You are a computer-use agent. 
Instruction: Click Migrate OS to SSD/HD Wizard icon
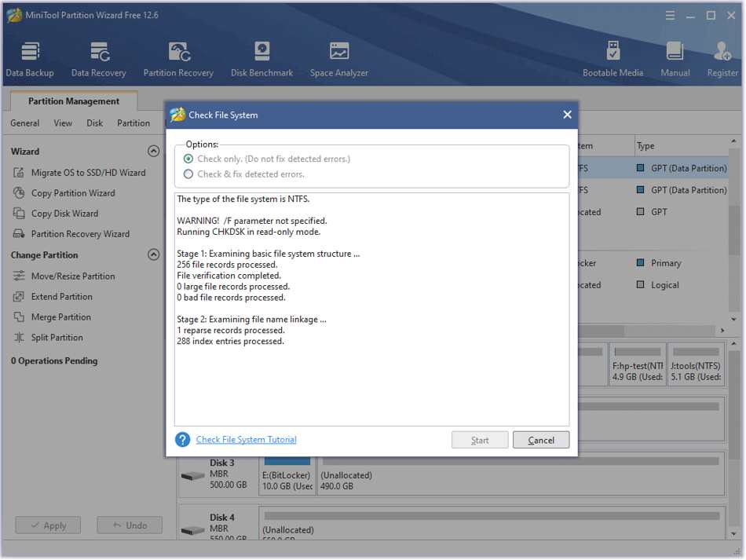pyautogui.click(x=19, y=172)
